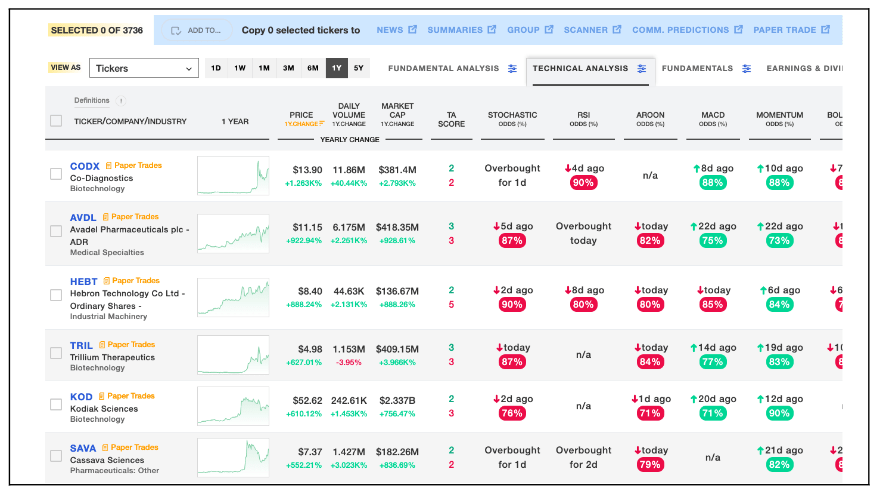Click HEBT Paper Trades icon
Screen dimensions: 877x492
(x=106, y=281)
